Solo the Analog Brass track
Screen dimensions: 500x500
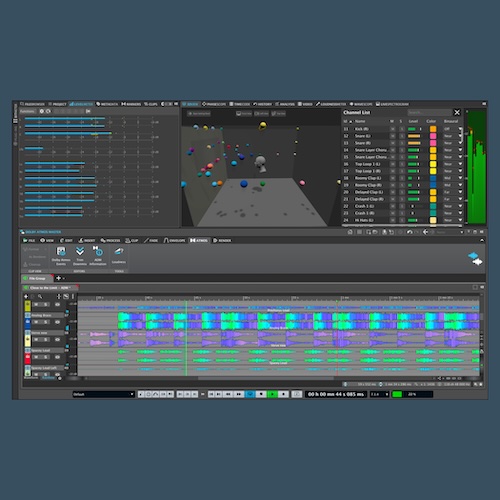pos(46,322)
